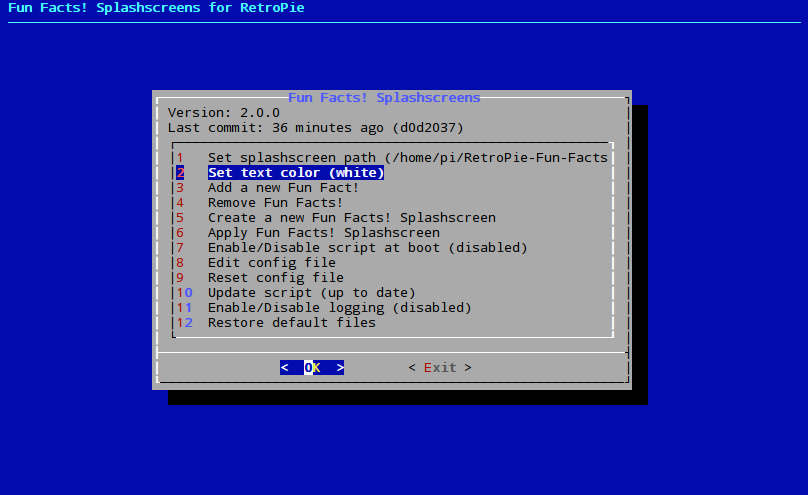The width and height of the screenshot is (808, 495).
Task: Click the Fun Facts! Splashscreens for RetroPie header
Action: click(x=156, y=8)
